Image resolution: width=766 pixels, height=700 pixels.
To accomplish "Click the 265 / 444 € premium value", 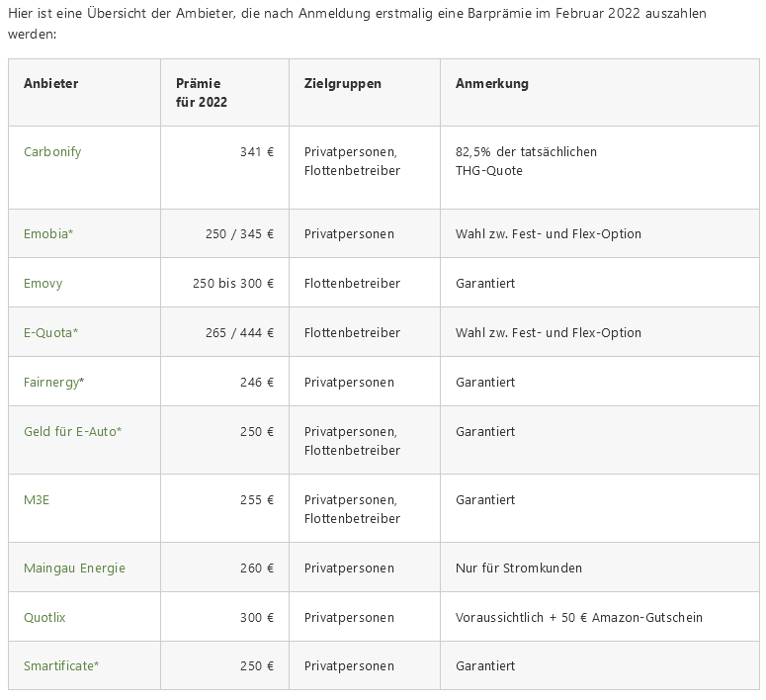I will [x=239, y=333].
